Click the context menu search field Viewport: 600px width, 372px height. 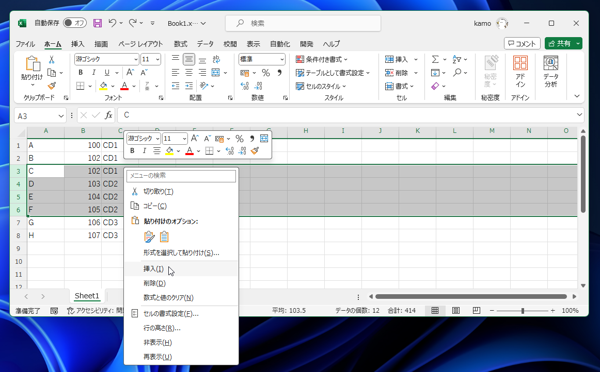pyautogui.click(x=181, y=176)
